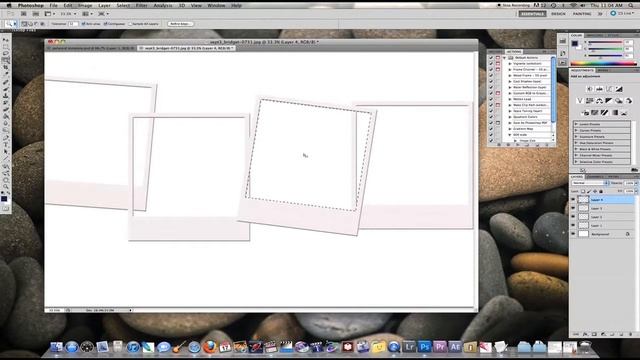Open the layer blend mode dropdown
Viewport: 640px width, 360px height.
(590, 183)
